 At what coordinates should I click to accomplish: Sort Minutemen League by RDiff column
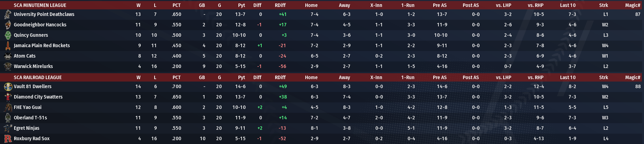(x=280, y=5)
